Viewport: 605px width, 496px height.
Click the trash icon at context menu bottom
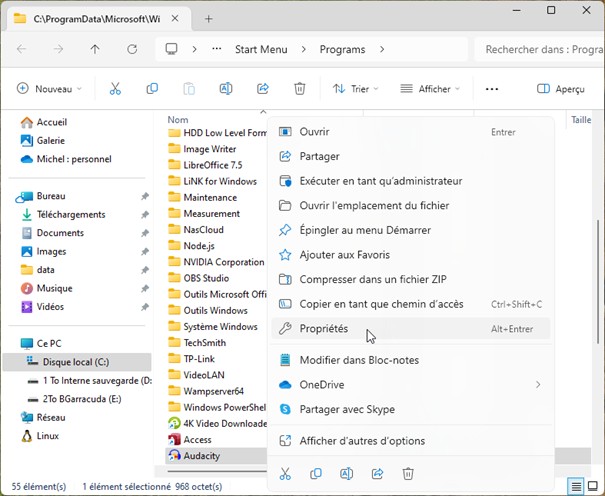[x=408, y=473]
